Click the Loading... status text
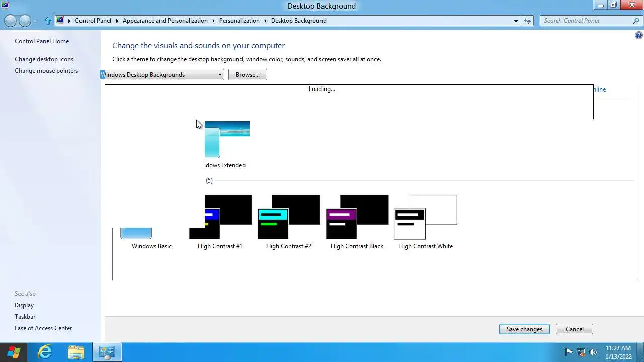The width and height of the screenshot is (644, 362). pyautogui.click(x=322, y=89)
